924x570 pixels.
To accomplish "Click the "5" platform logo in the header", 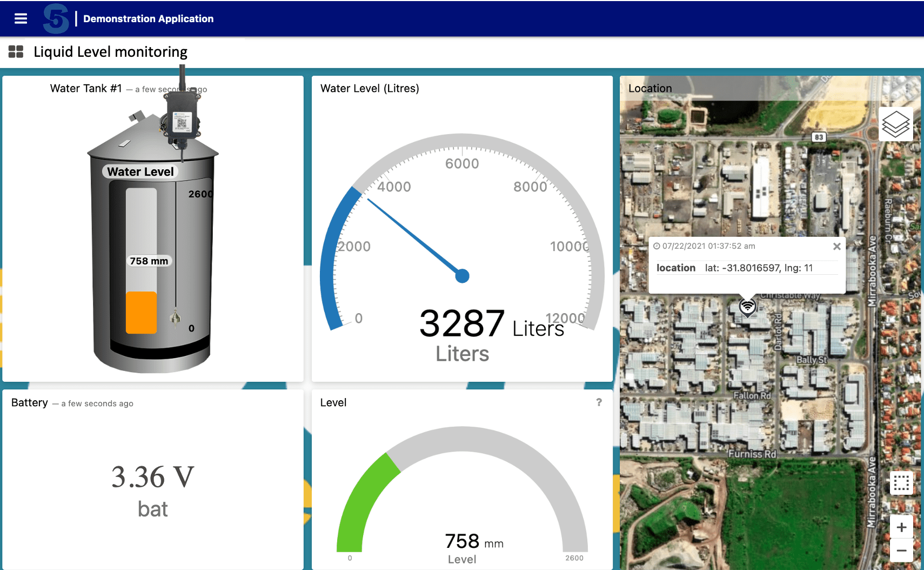I will tap(55, 18).
